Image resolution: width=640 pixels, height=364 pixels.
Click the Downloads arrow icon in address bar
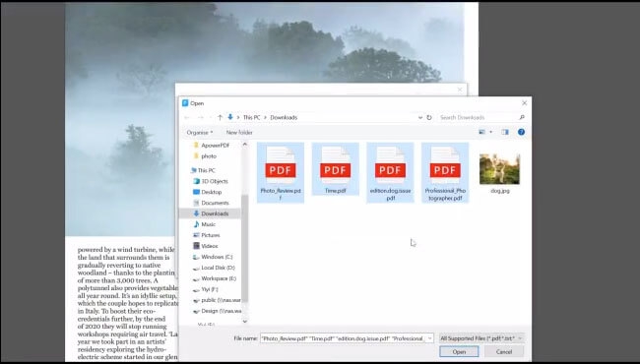pos(230,117)
